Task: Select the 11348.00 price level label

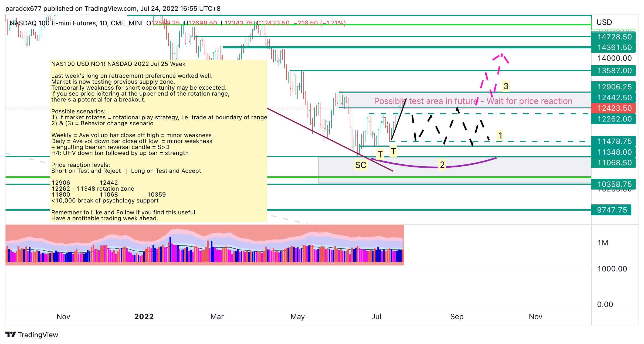Action: point(613,152)
